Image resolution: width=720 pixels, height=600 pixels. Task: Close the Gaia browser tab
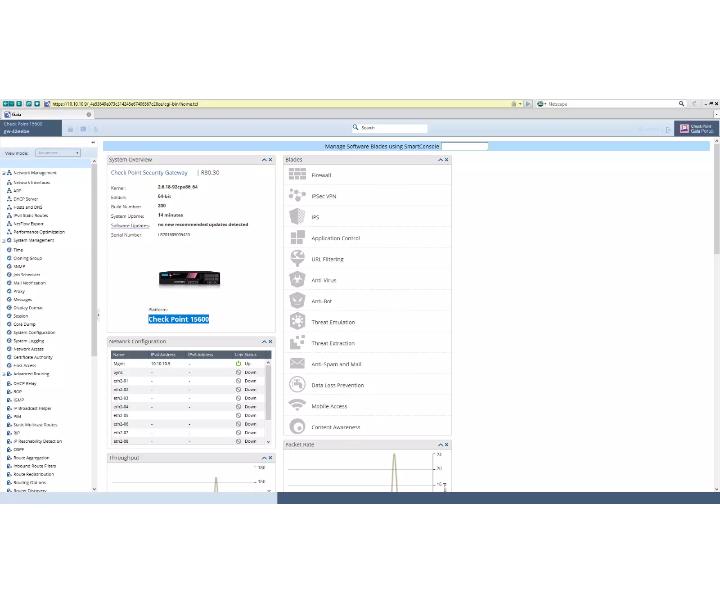point(89,114)
